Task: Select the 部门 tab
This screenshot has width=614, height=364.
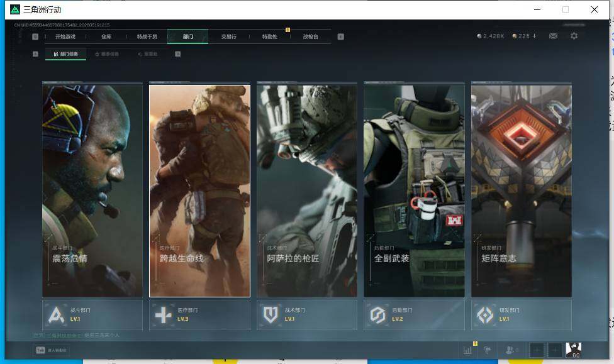Action: coord(187,36)
